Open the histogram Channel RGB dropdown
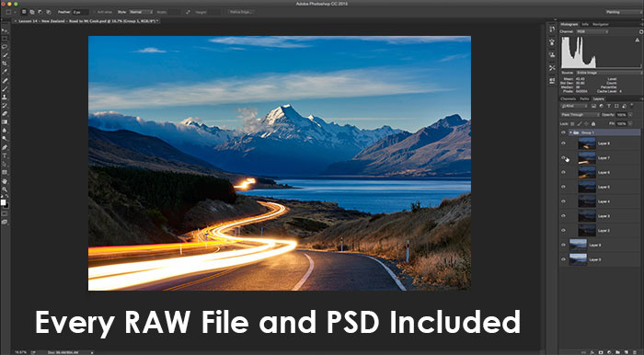The width and height of the screenshot is (644, 355). tap(592, 31)
